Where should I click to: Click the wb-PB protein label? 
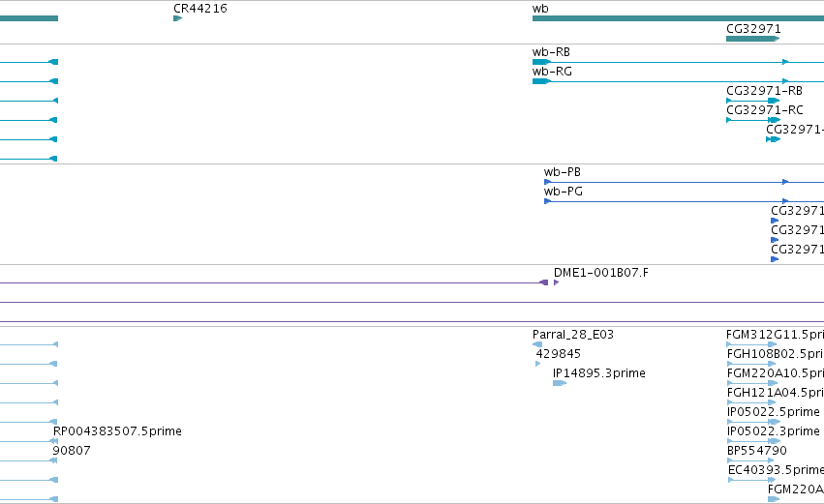pyautogui.click(x=563, y=172)
